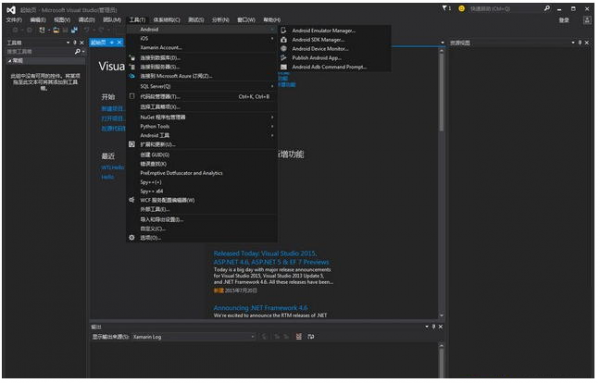
Task: Click the save all toolbar icon
Action: tap(74, 30)
